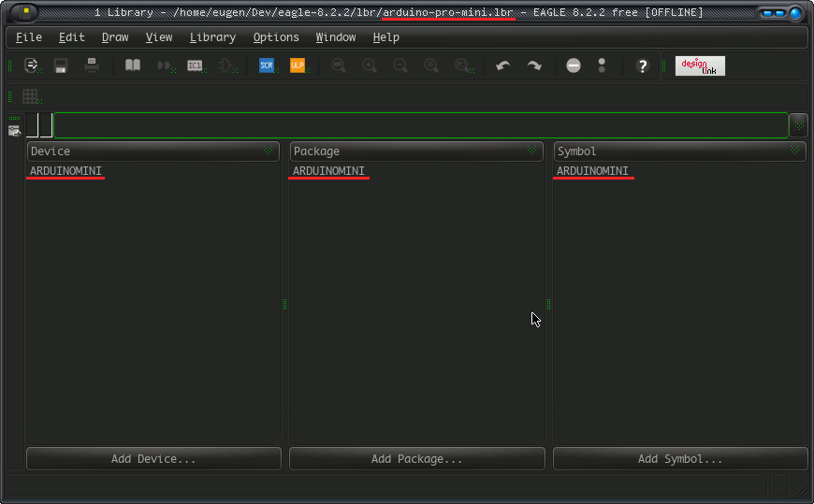Image resolution: width=814 pixels, height=504 pixels.
Task: Save the library with the floppy icon
Action: pyautogui.click(x=61, y=65)
